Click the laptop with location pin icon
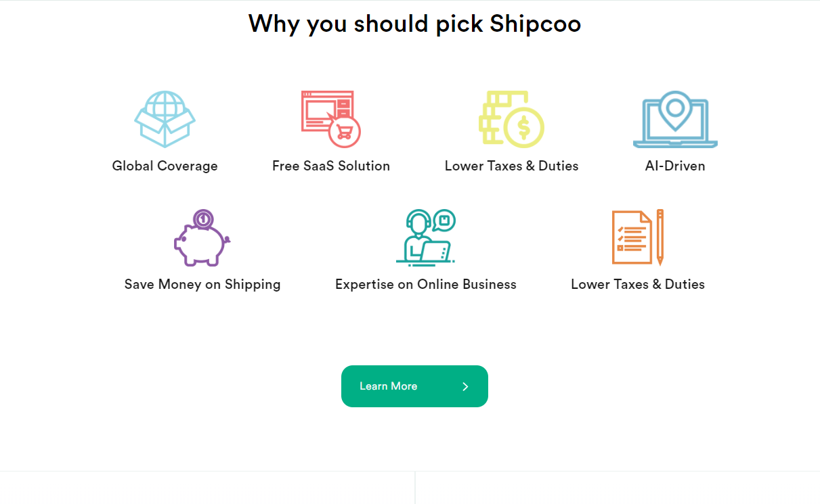820x504 pixels. click(x=674, y=120)
